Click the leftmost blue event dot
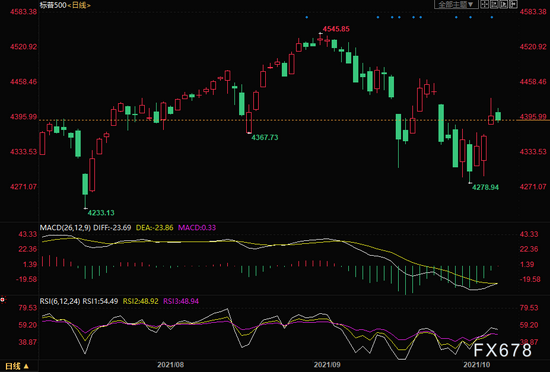Viewport: 550px width, 372px height. [x=307, y=17]
